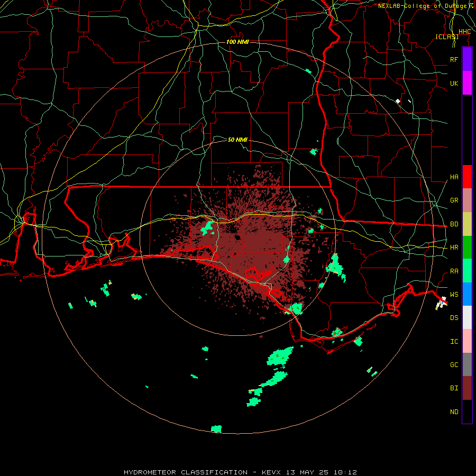476x476 pixels.
Task: Click the HA legend label
Action: click(x=454, y=177)
